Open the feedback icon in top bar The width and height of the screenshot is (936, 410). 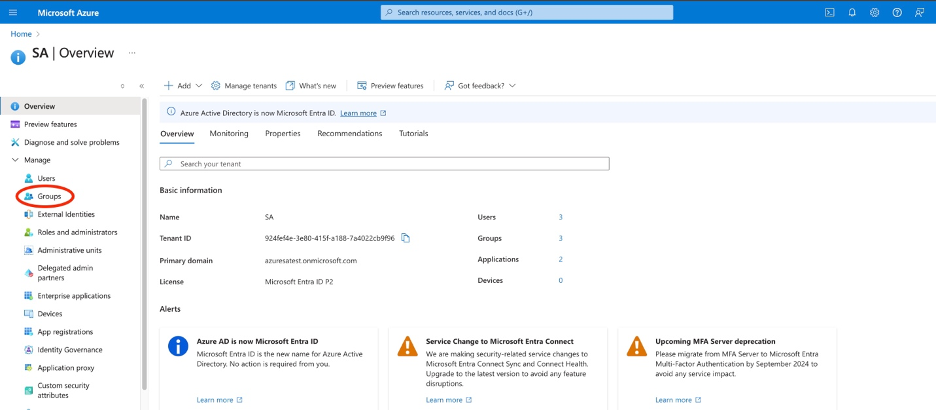click(x=919, y=13)
